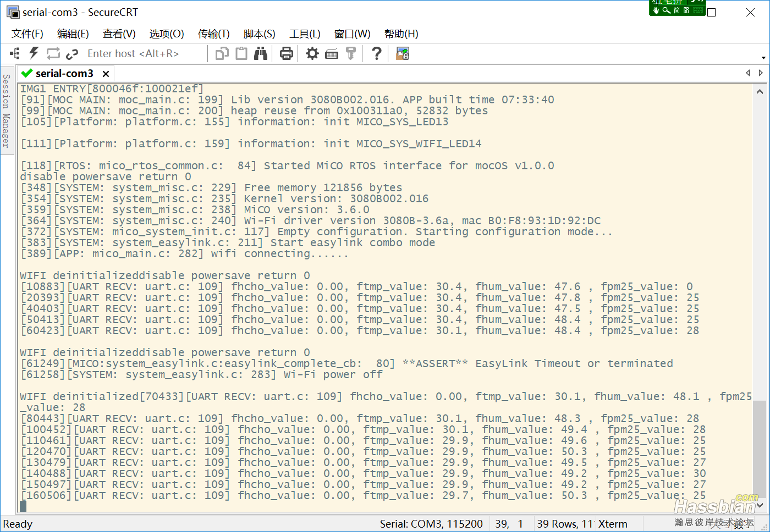The image size is (770, 532).
Task: Open Session Options gear icon
Action: 312,53
